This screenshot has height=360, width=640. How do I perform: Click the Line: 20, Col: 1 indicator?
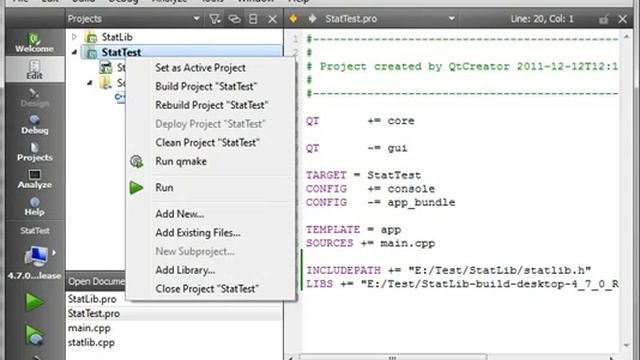(x=542, y=19)
